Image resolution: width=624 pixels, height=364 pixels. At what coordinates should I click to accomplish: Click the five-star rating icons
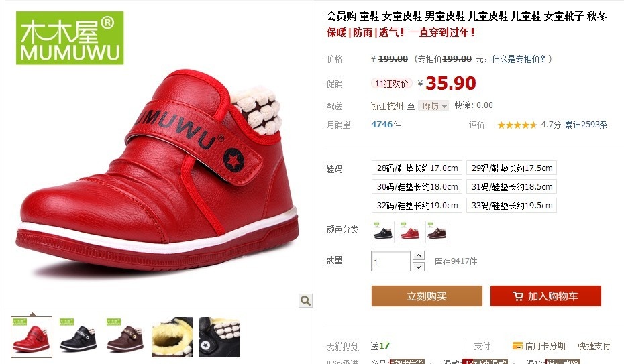[x=517, y=125]
